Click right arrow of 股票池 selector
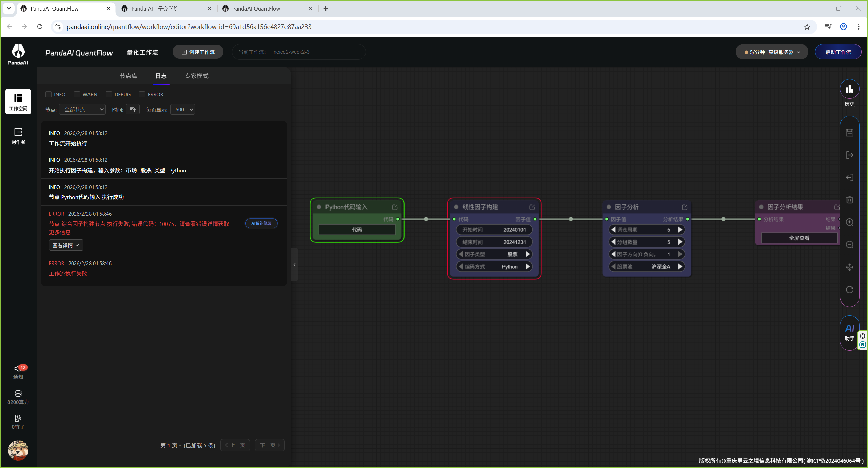The image size is (868, 468). tap(680, 267)
